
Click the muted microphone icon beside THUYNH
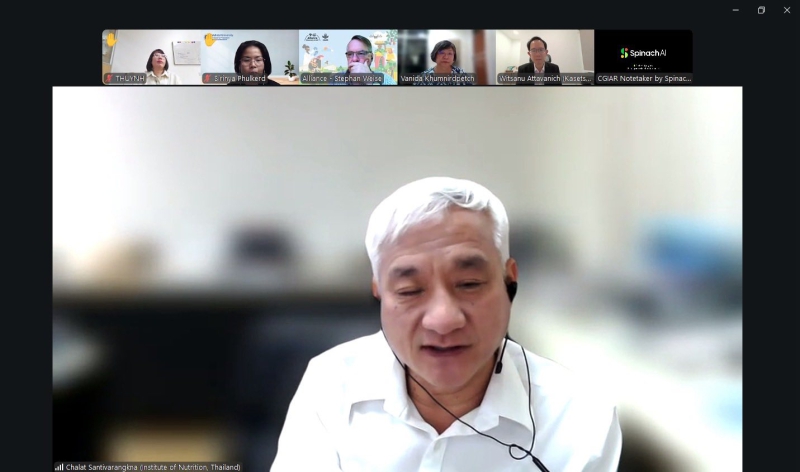[x=109, y=78]
